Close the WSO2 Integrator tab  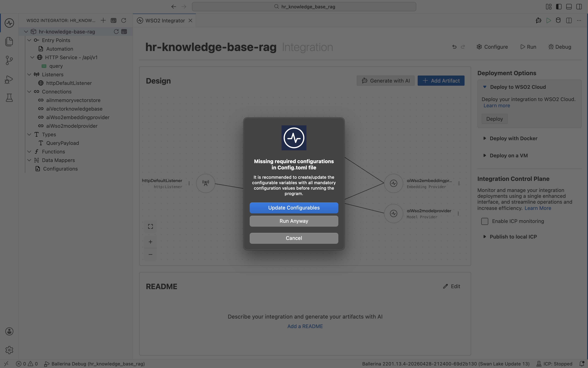[191, 20]
